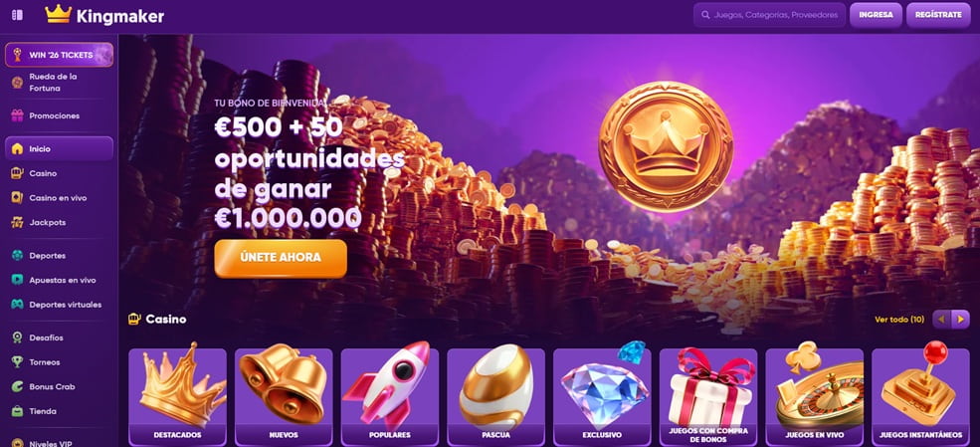Open Tienda shop bag icon
The height and width of the screenshot is (447, 980).
tap(17, 411)
